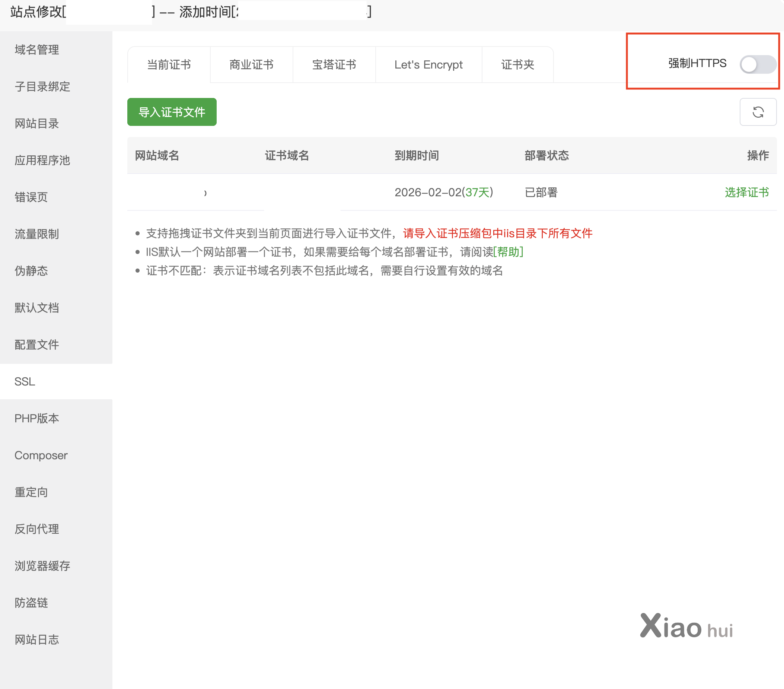Image resolution: width=784 pixels, height=689 pixels.
Task: Open 网站日志 from the sidebar
Action: click(x=37, y=639)
